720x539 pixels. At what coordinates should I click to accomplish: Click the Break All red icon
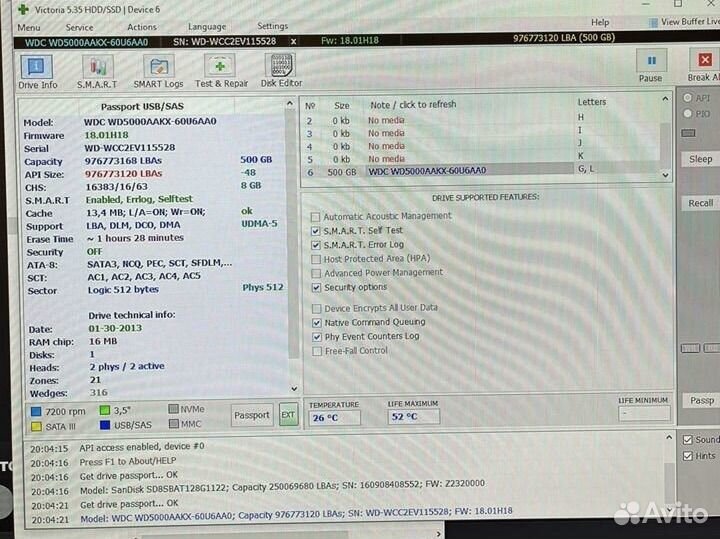tap(703, 62)
